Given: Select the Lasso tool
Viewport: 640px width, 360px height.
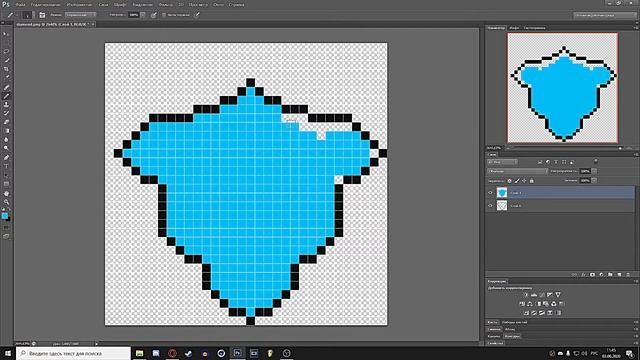Looking at the screenshot, I should (x=6, y=51).
